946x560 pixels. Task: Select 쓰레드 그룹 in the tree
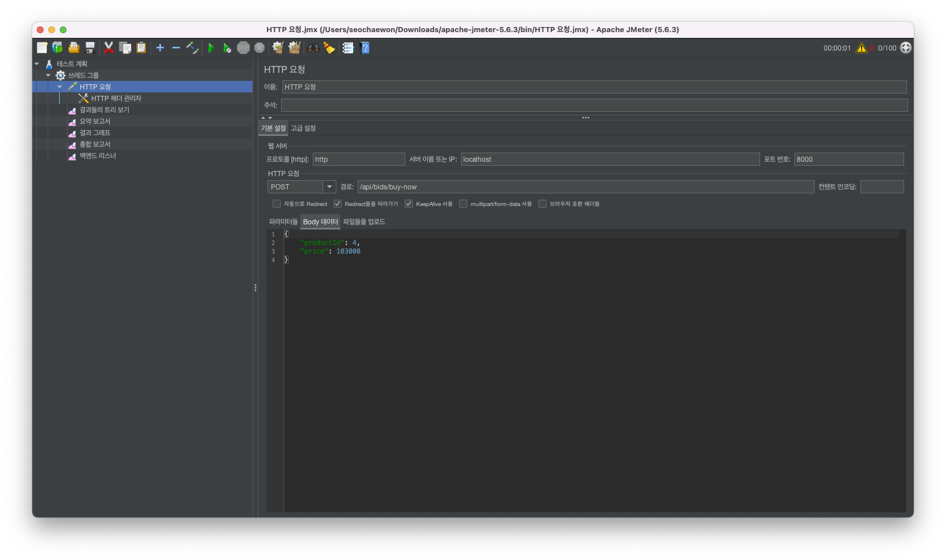point(83,75)
